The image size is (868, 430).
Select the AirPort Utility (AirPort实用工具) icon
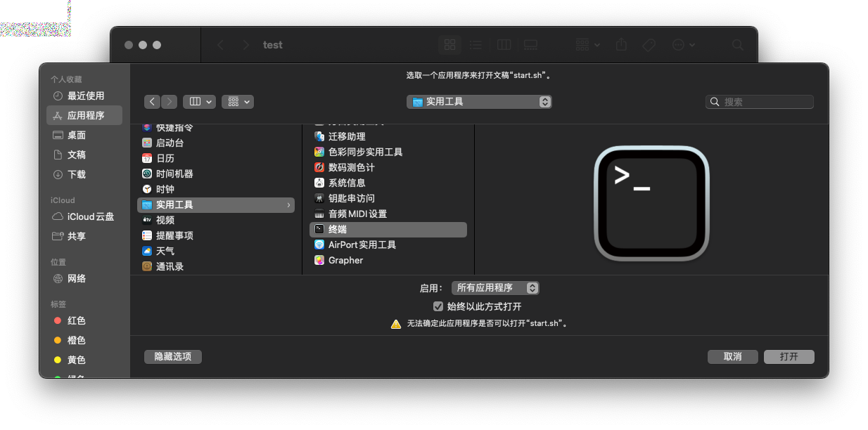click(319, 245)
